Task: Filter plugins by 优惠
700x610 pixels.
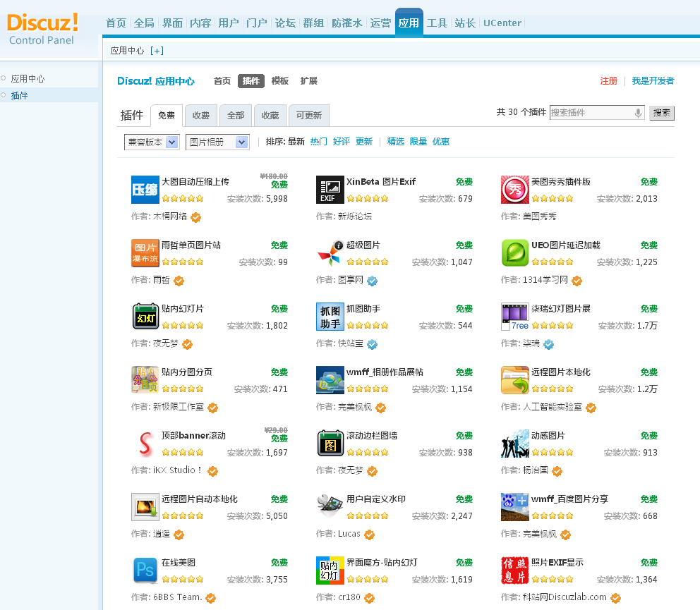Action: 441,142
